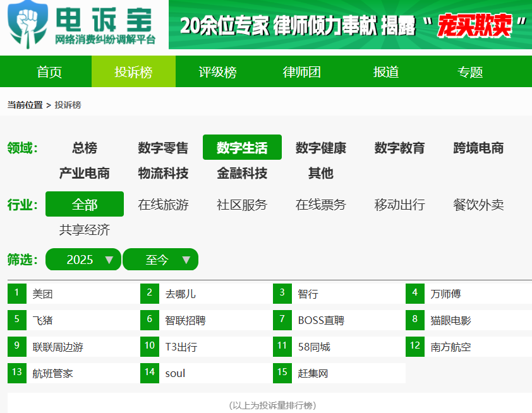This screenshot has width=532, height=413.
Task: Open the 评级榜 navigation tab
Action: (217, 71)
